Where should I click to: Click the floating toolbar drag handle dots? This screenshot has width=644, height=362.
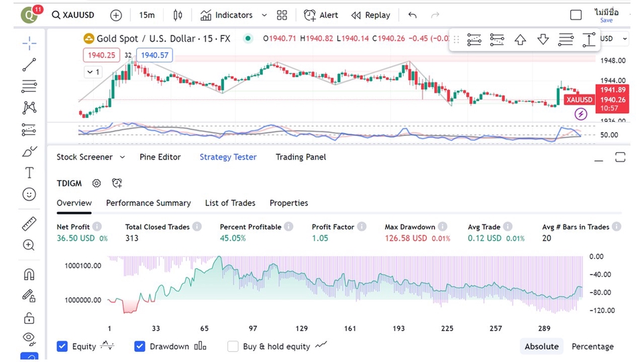point(456,40)
